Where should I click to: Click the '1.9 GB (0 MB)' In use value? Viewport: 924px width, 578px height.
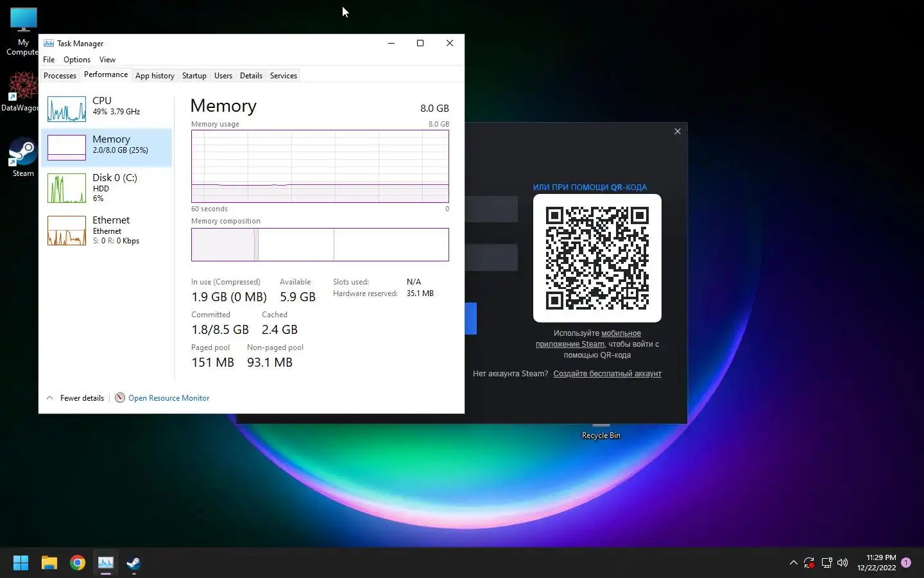point(229,297)
